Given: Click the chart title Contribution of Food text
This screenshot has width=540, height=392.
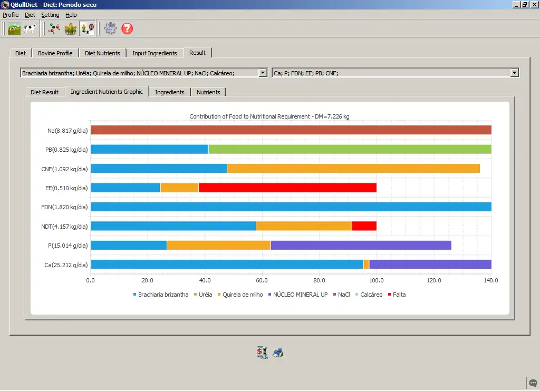Looking at the screenshot, I should [x=269, y=116].
